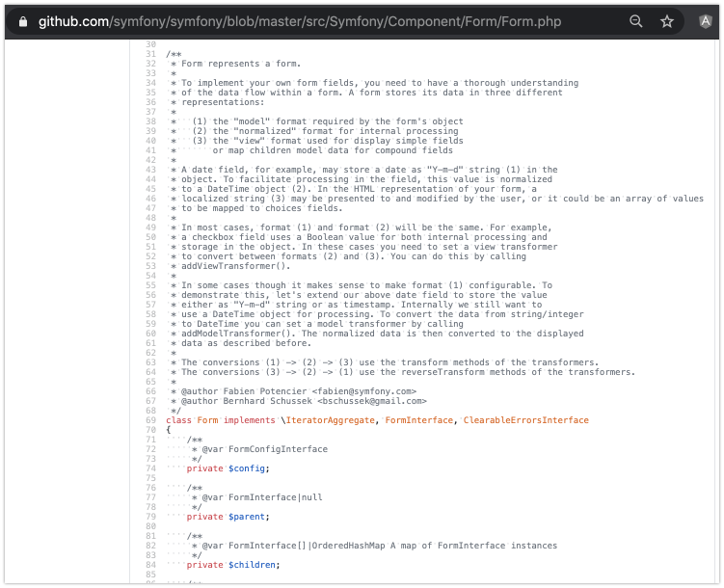Click the opening brace on line 70
The width and height of the screenshot is (724, 588).
tap(169, 430)
